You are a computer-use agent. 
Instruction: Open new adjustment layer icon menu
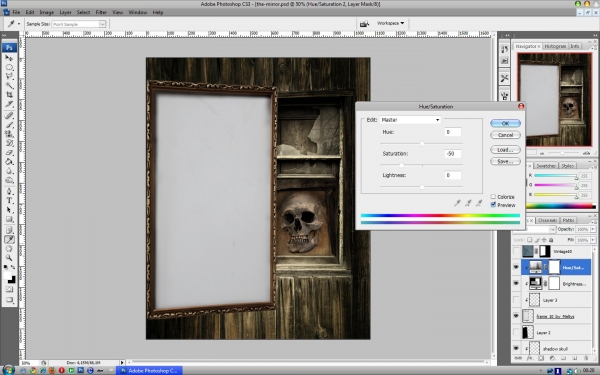[552, 358]
